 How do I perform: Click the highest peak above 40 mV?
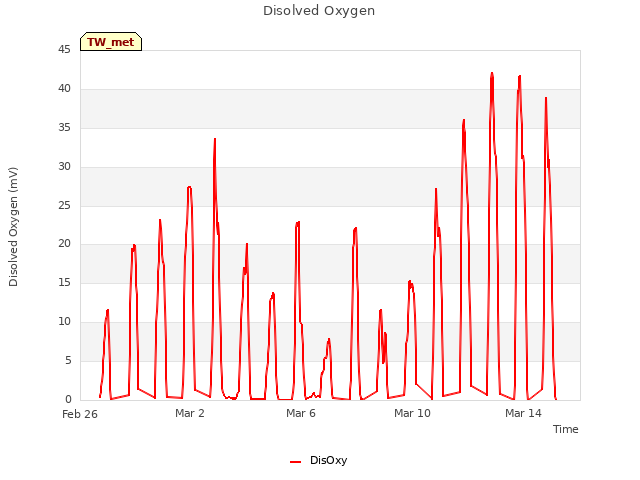click(x=492, y=73)
